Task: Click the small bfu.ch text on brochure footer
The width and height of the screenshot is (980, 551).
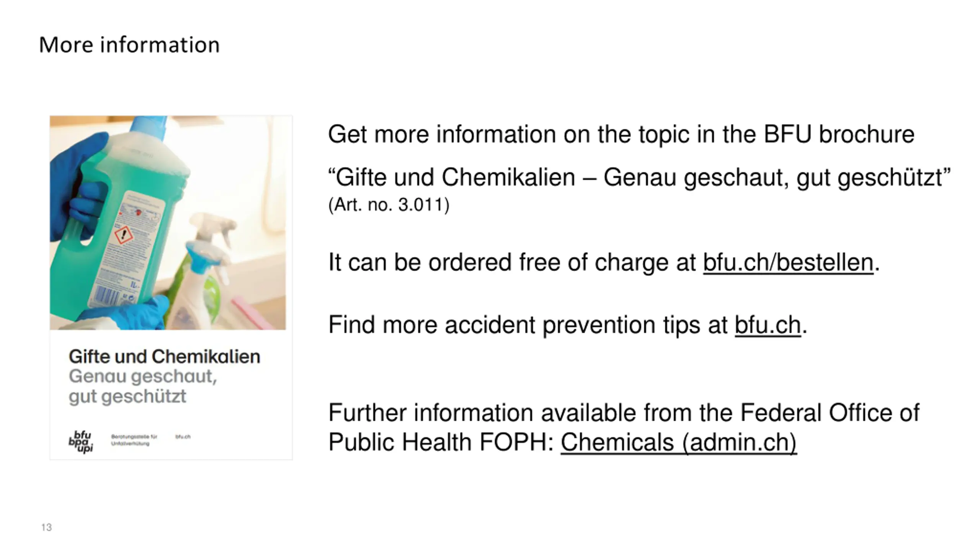Action: click(x=183, y=437)
